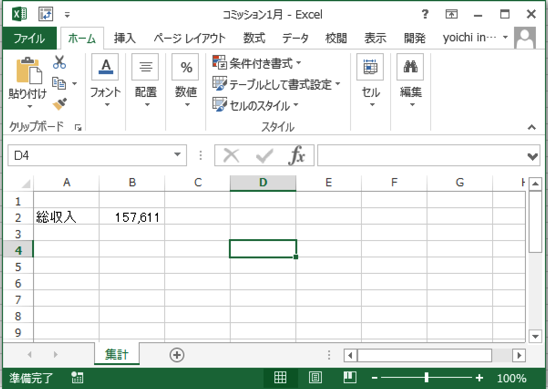Select column A header
This screenshot has height=389, width=548.
pyautogui.click(x=66, y=182)
